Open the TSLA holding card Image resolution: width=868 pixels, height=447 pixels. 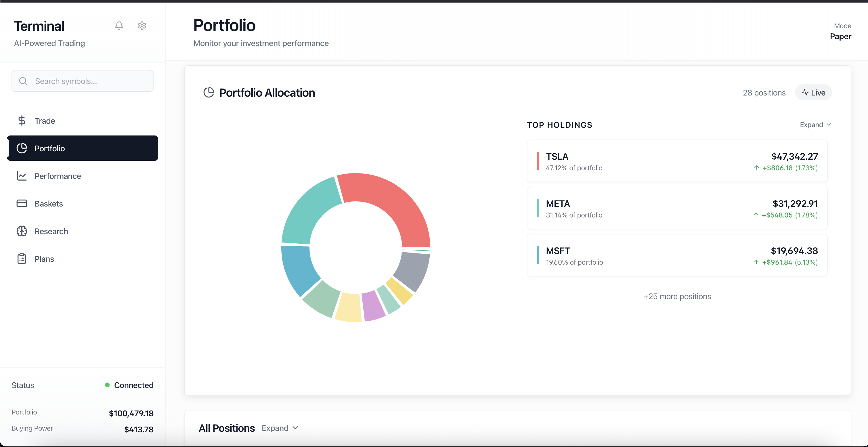pos(677,161)
